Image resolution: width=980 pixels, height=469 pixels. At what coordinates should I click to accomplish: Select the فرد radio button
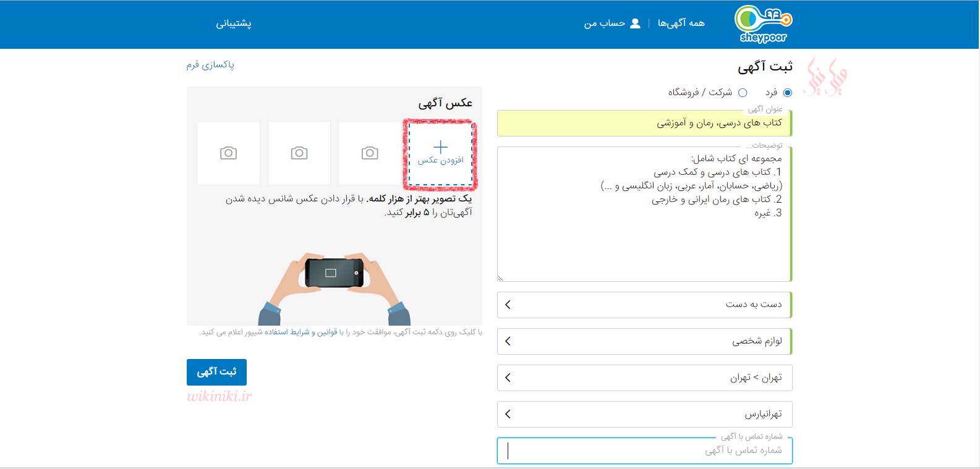(787, 93)
